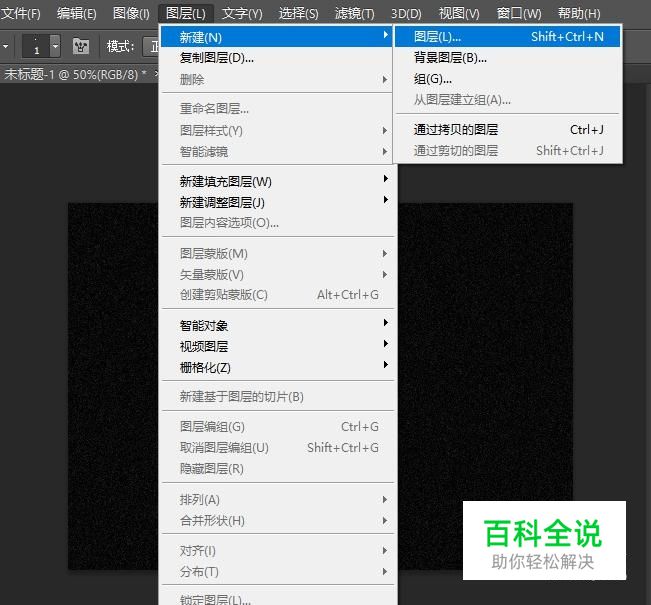The image size is (651, 605).
Task: Open the 文字(Y) menu
Action: click(x=242, y=14)
